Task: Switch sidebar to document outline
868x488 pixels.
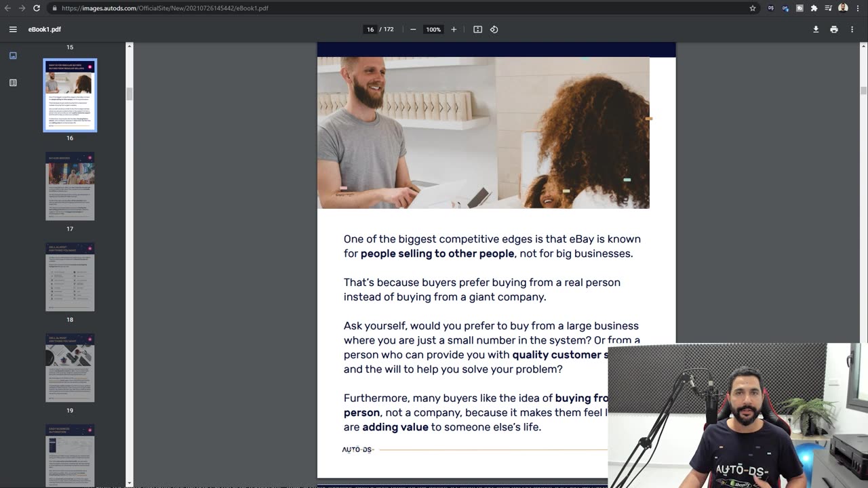Action: [x=13, y=83]
